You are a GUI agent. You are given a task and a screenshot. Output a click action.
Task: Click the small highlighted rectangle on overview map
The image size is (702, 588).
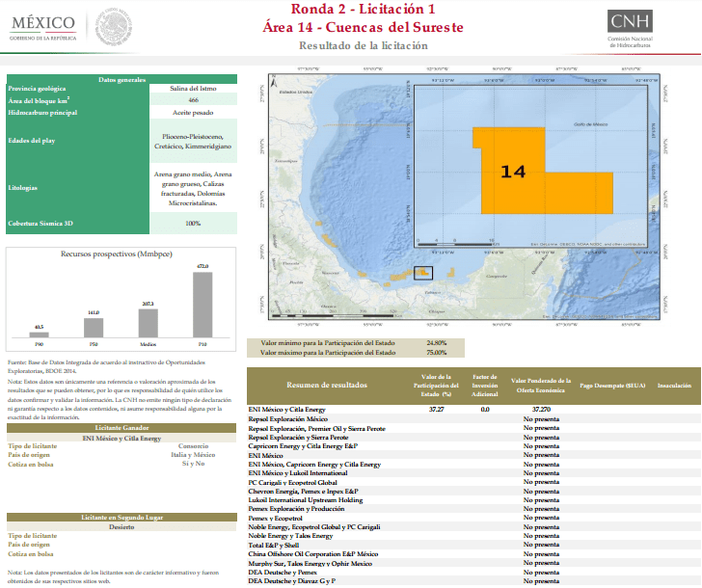point(423,273)
